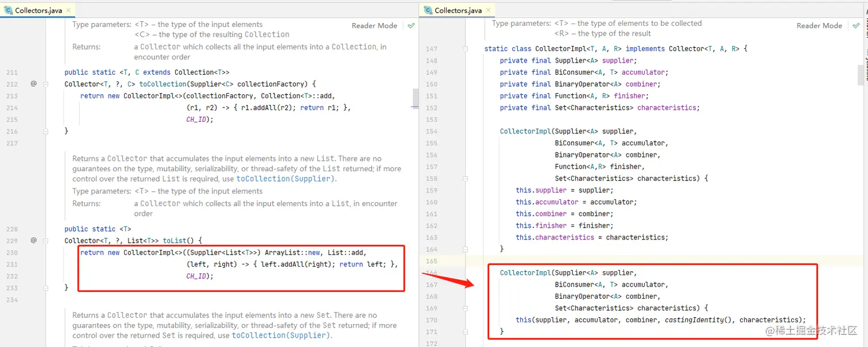Click the @ gutter icon on line 229
The height and width of the screenshot is (347, 868).
[33, 240]
